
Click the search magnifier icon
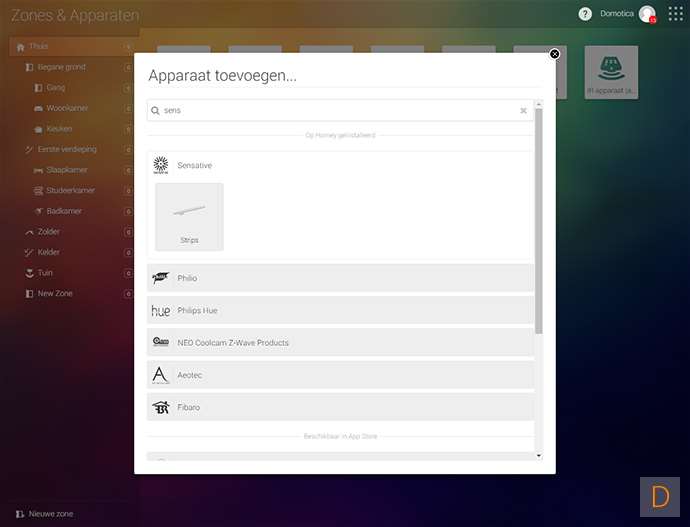tap(155, 110)
